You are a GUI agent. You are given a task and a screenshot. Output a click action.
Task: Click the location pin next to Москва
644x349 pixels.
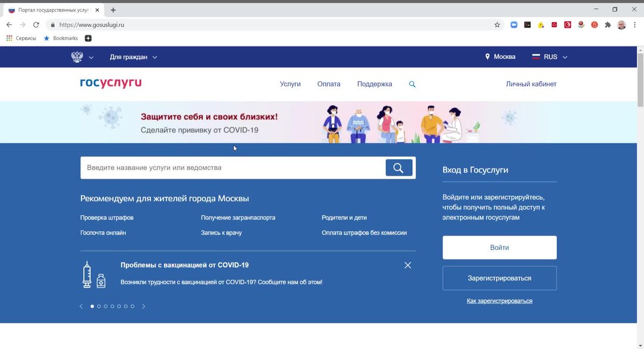coord(486,57)
